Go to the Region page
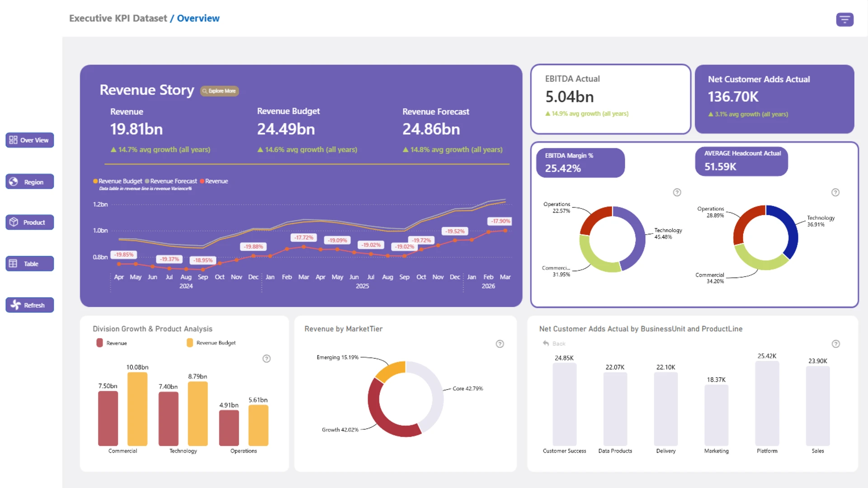Viewport: 868px width, 488px height. click(30, 182)
